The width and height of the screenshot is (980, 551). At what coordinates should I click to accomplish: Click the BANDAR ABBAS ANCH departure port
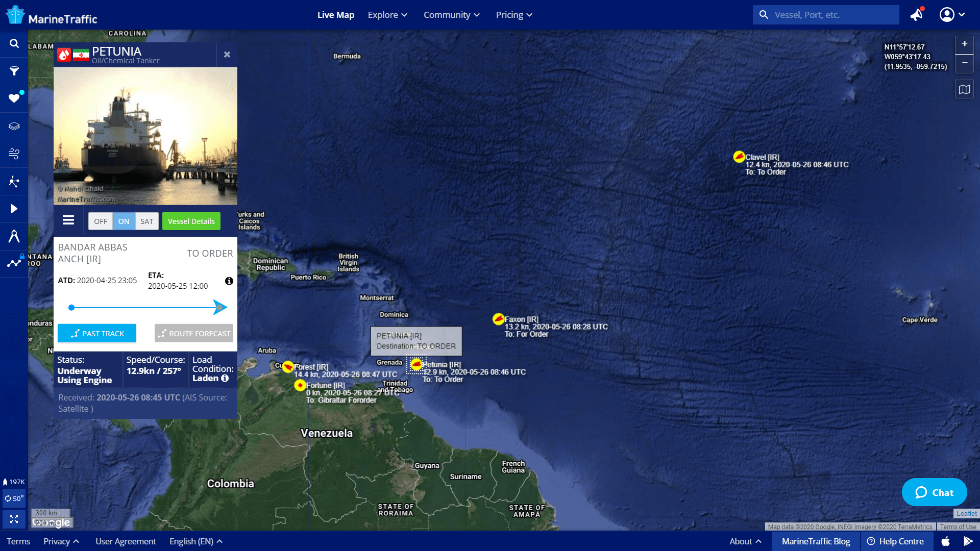coord(92,253)
